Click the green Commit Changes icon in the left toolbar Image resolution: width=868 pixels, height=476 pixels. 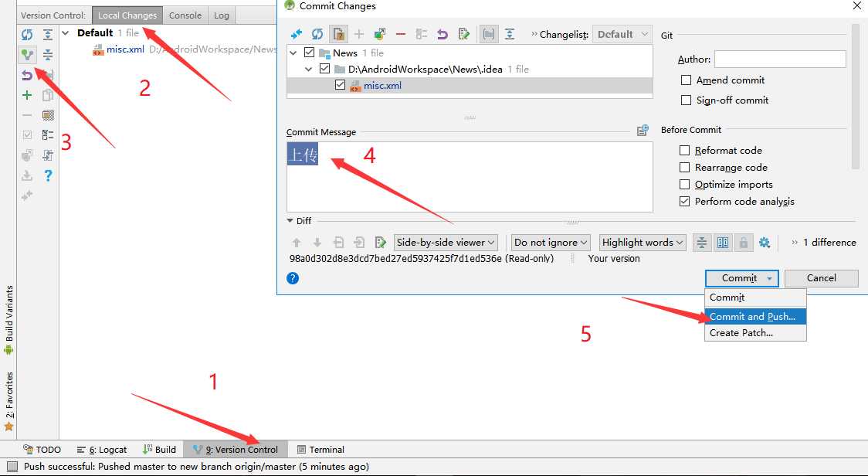pos(26,55)
